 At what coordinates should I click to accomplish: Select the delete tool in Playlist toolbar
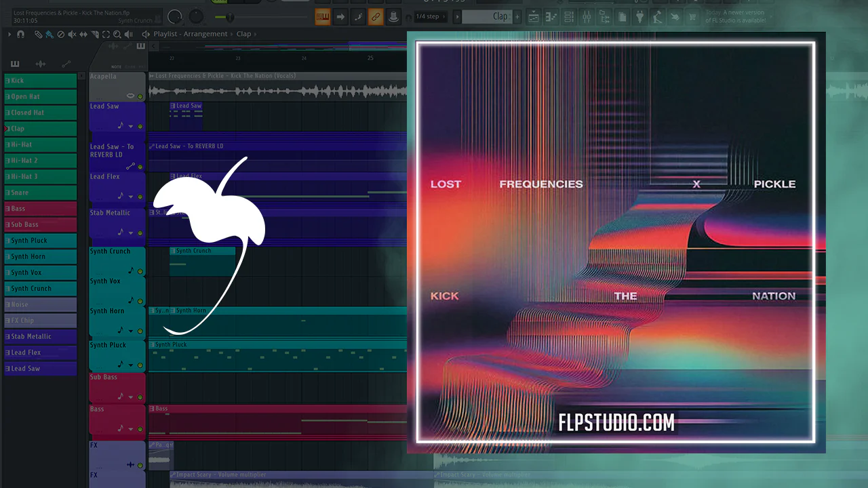pyautogui.click(x=61, y=34)
